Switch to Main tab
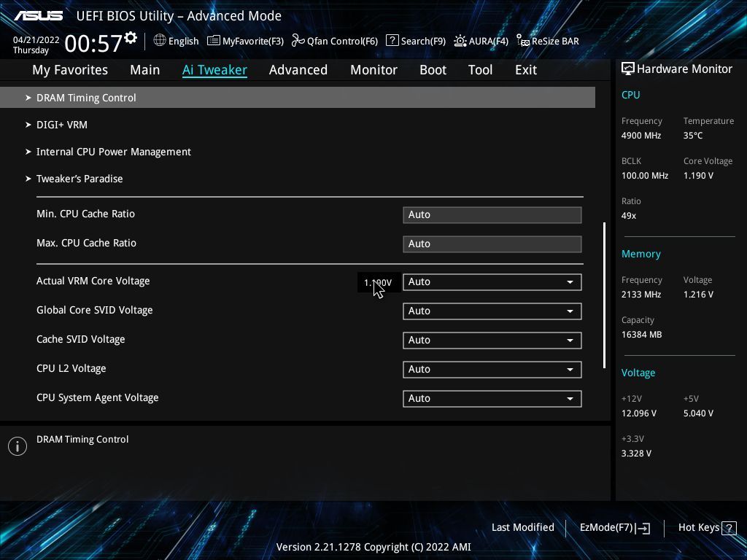Image resolution: width=747 pixels, height=560 pixels. pyautogui.click(x=145, y=70)
